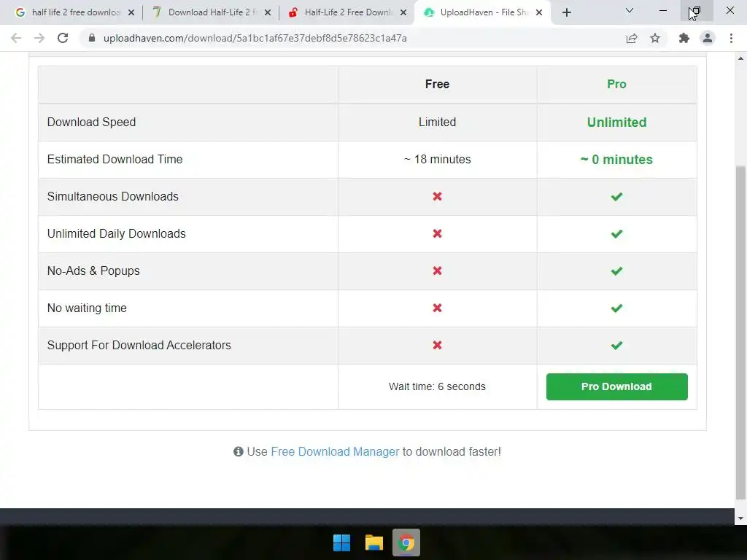Switch to the 'Half-Life 2 Free Download' tab
The image size is (747, 560).
point(348,12)
